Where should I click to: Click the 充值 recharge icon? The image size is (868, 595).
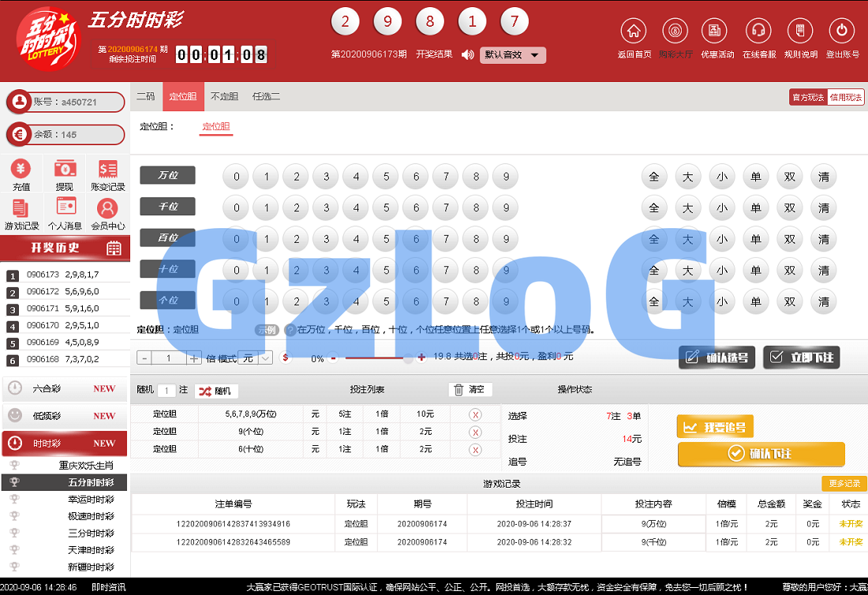click(21, 169)
